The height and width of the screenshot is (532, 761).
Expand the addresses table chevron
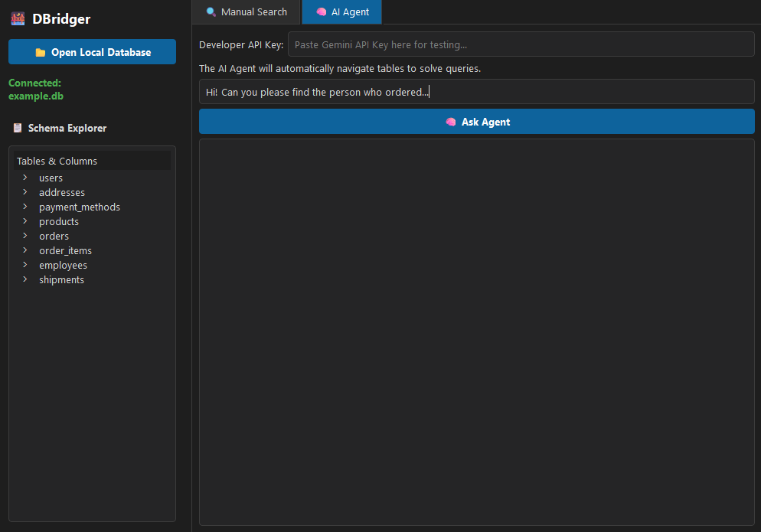[x=25, y=192]
